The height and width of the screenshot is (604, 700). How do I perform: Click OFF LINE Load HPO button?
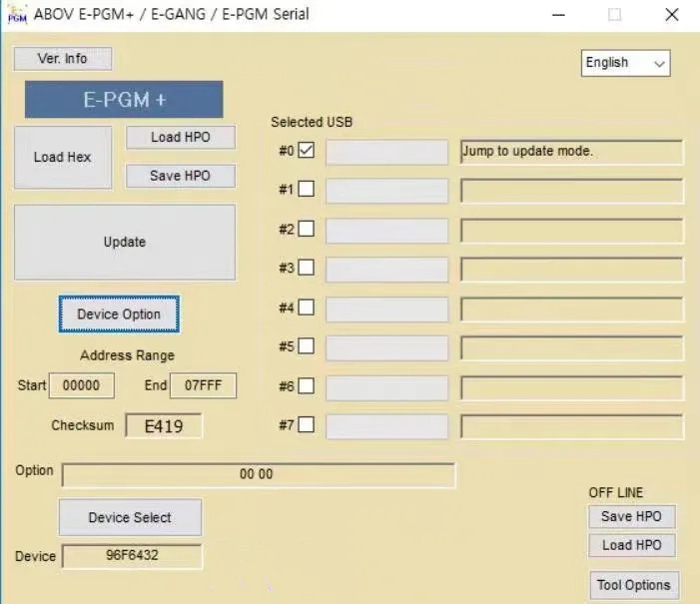click(632, 545)
